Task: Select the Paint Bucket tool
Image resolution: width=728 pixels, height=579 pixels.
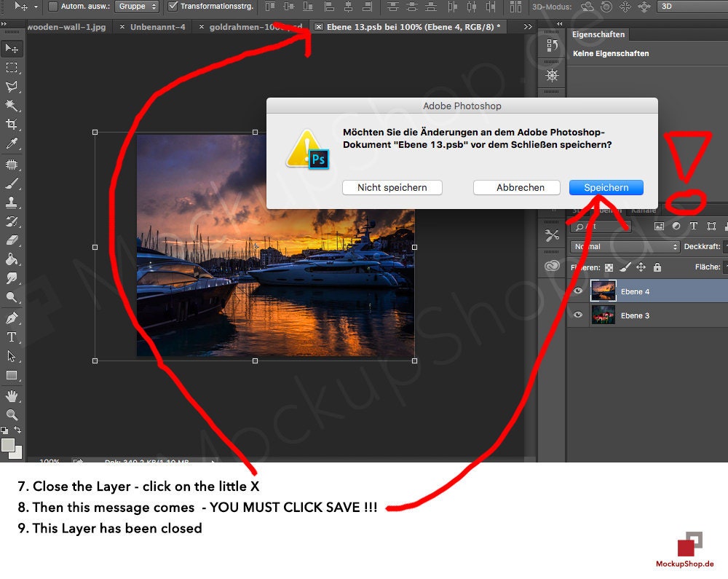Action: click(12, 259)
